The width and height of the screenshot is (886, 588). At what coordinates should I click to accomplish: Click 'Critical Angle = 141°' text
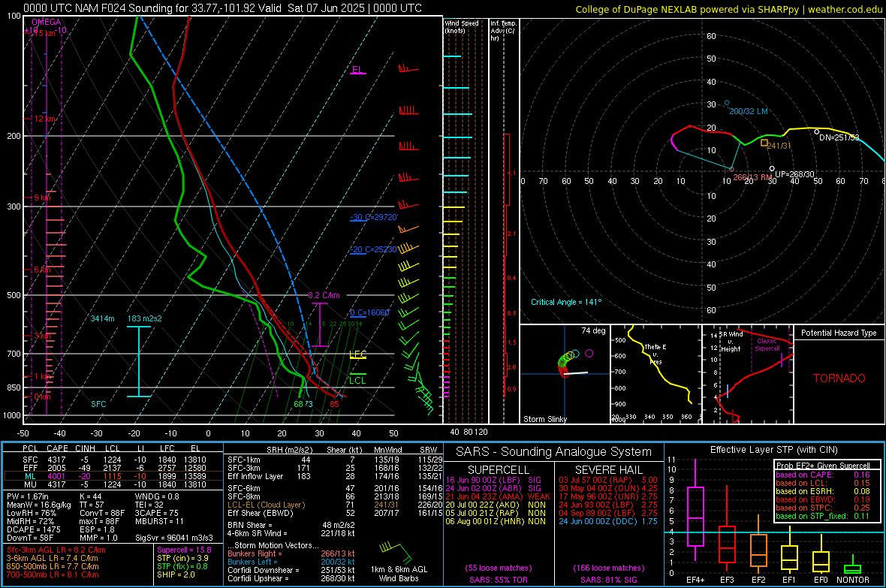point(566,302)
